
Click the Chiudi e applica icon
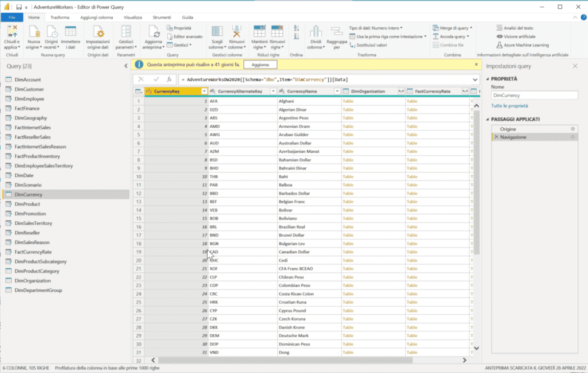[13, 32]
